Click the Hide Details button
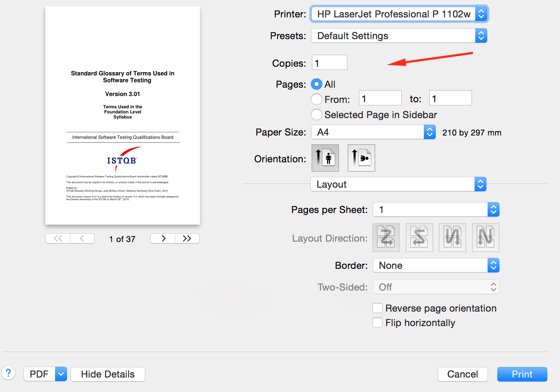 [108, 374]
